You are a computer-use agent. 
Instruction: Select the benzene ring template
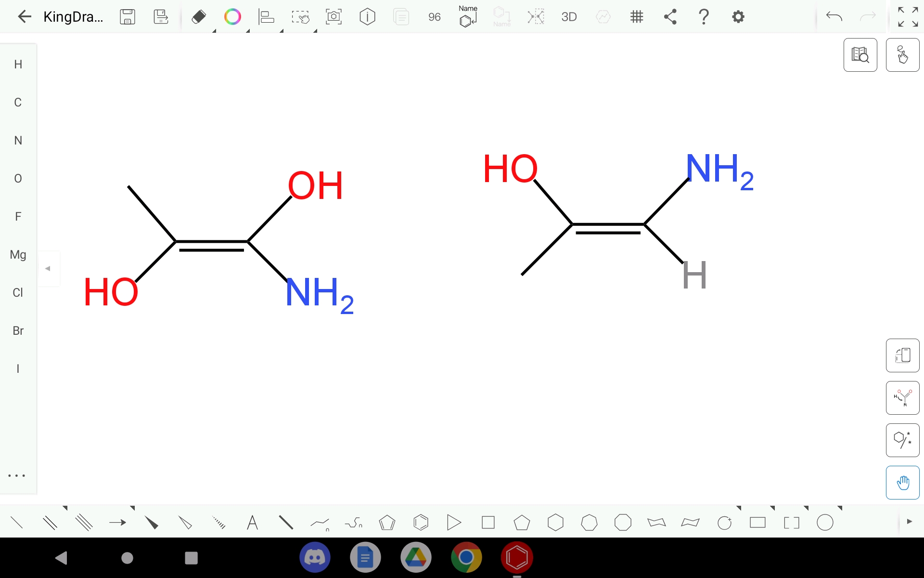421,523
